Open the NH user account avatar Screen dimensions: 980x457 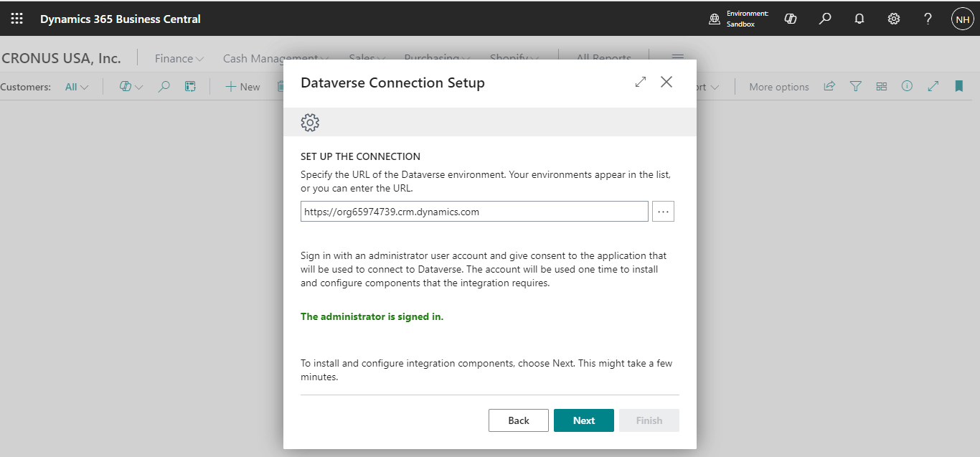(962, 19)
